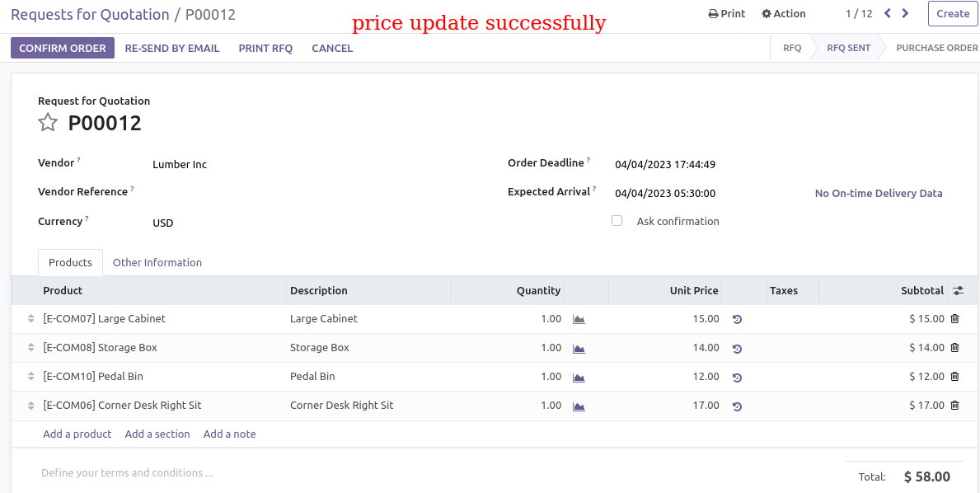Click price history icon for Corner Desk Right Sit

point(737,406)
